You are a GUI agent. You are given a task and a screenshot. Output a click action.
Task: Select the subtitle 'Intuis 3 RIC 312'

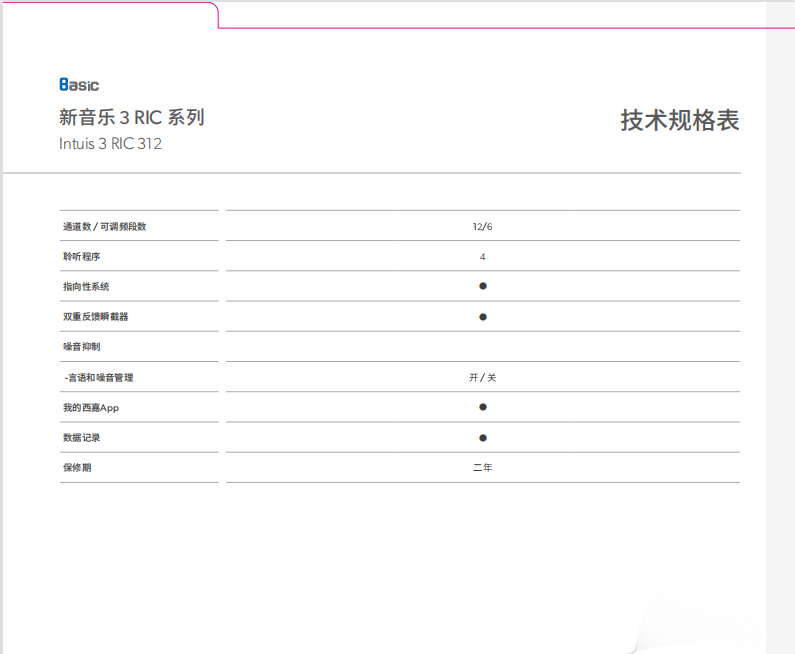[x=110, y=143]
